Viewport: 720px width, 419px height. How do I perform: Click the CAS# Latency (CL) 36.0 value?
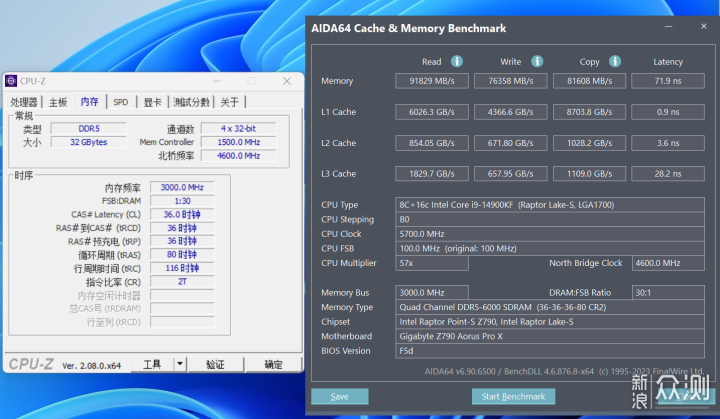(x=182, y=215)
